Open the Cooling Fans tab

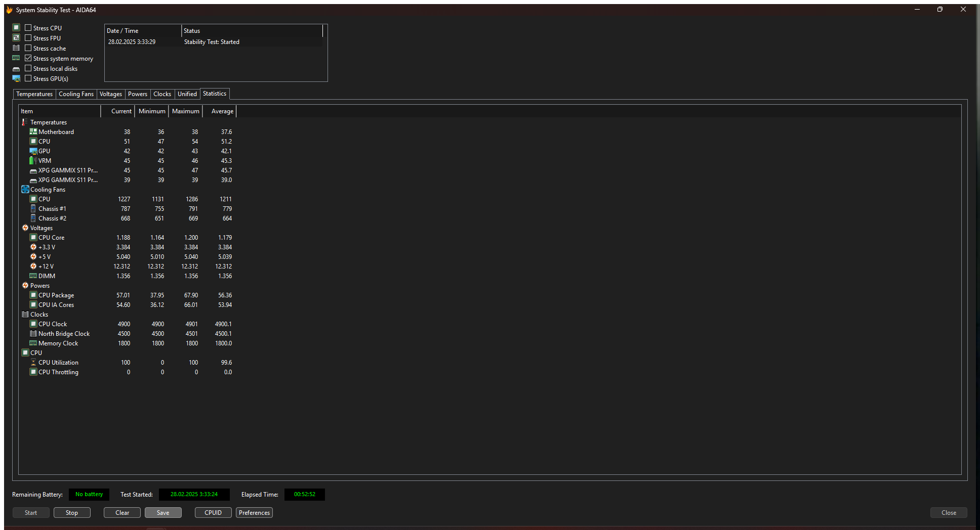(x=76, y=94)
